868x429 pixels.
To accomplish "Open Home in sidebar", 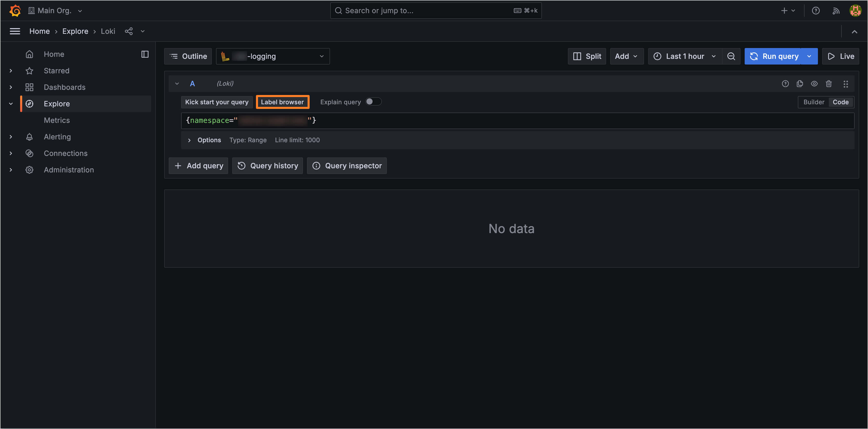I will [54, 54].
